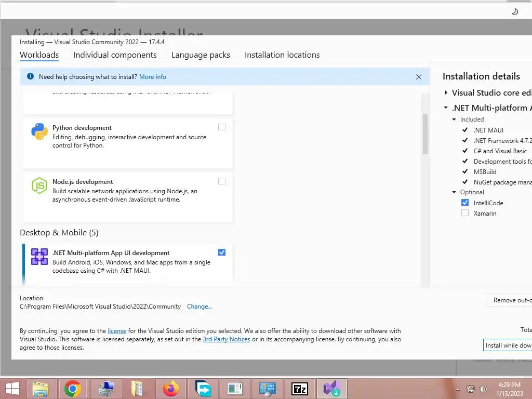Click the Node.js development card title
This screenshot has height=399, width=532.
coord(83,182)
